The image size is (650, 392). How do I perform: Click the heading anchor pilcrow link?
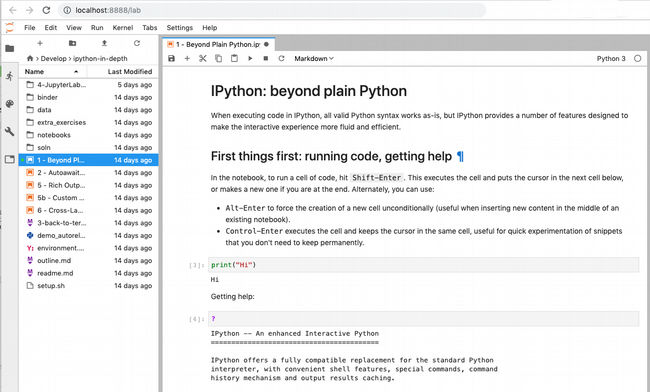point(460,156)
